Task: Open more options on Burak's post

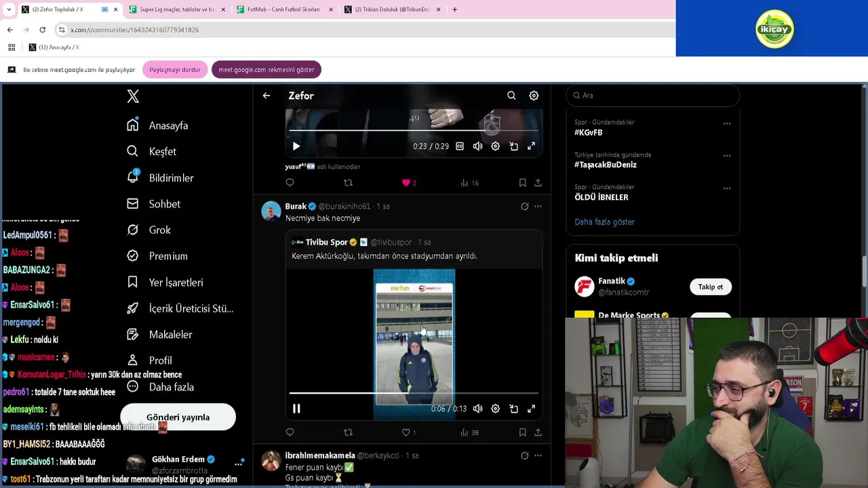Action: pyautogui.click(x=538, y=206)
